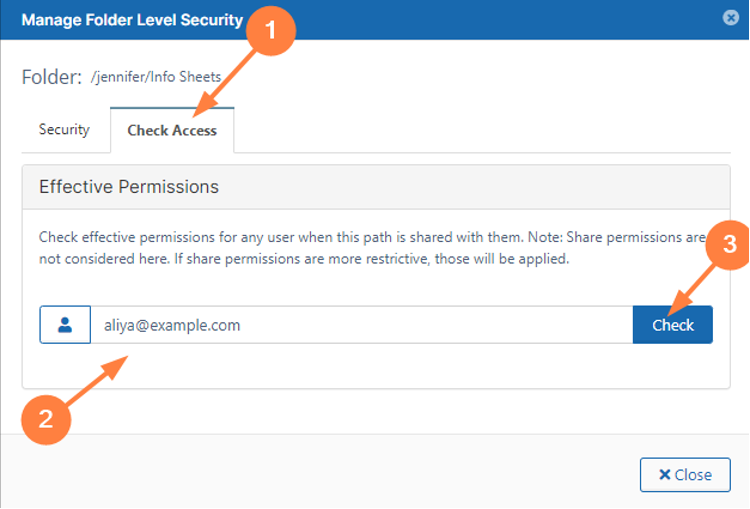Click the /jennifer/Info Sheets folder path

coord(156,77)
